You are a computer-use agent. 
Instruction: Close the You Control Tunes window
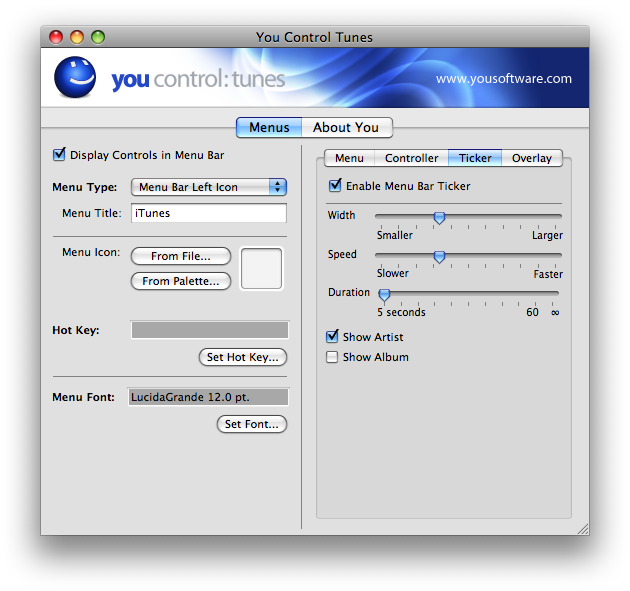click(x=56, y=37)
